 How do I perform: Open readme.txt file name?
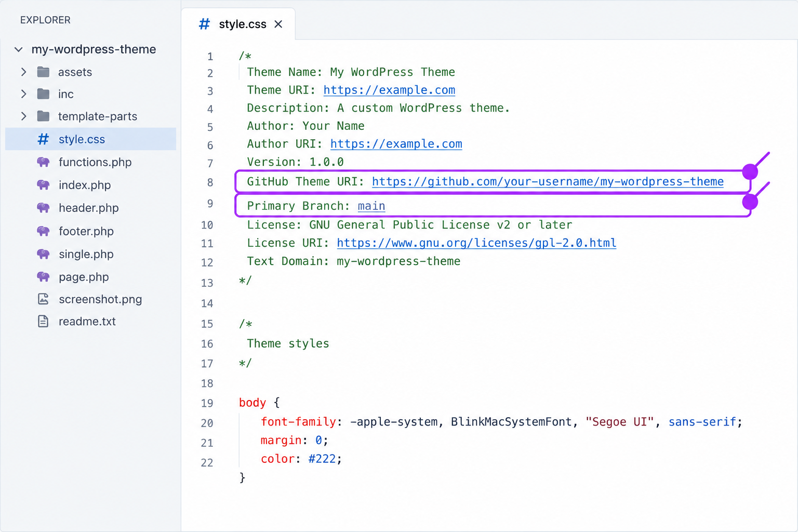pyautogui.click(x=87, y=322)
